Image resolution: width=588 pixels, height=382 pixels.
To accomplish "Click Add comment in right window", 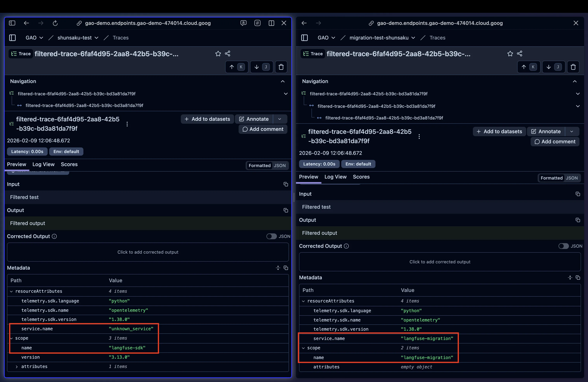I will (555, 142).
